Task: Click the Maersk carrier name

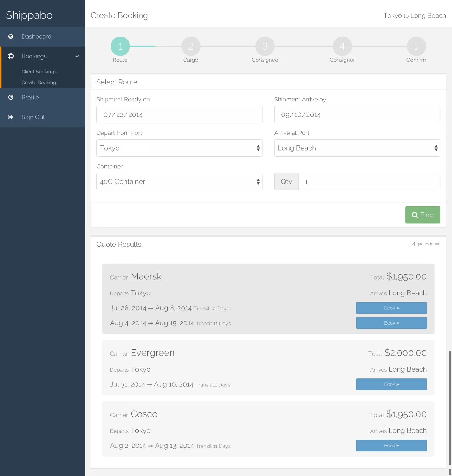Action: click(x=146, y=276)
